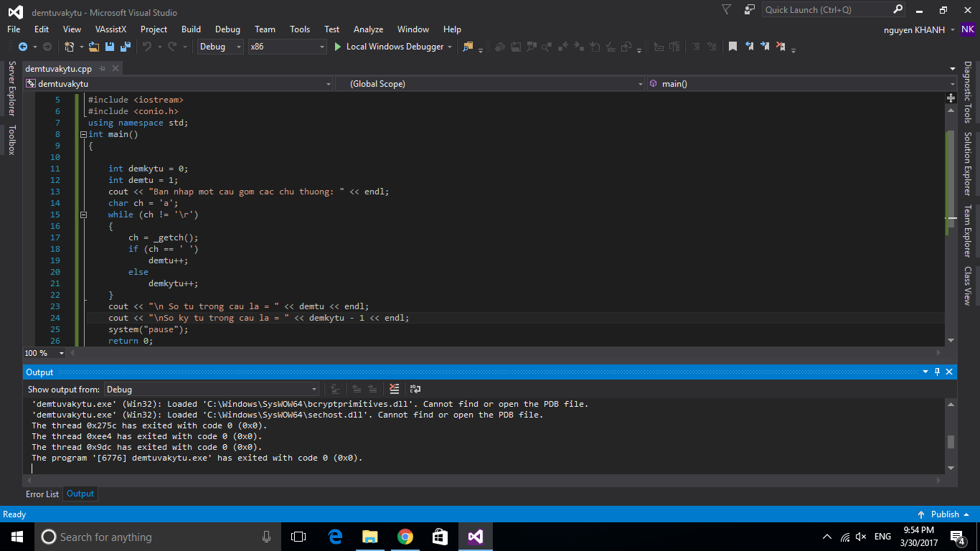This screenshot has width=980, height=551.
Task: Open the Build menu
Action: 191,29
